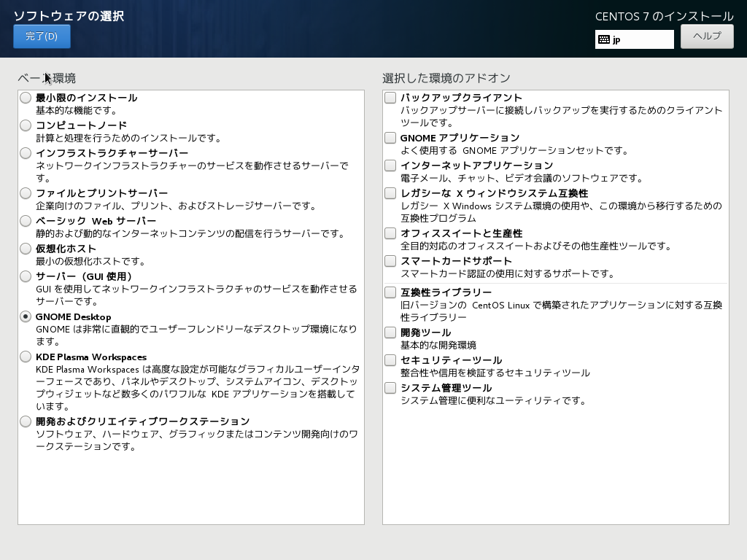Enable 開発ツール checkbox
Screen dimensions: 747x560
pos(390,332)
